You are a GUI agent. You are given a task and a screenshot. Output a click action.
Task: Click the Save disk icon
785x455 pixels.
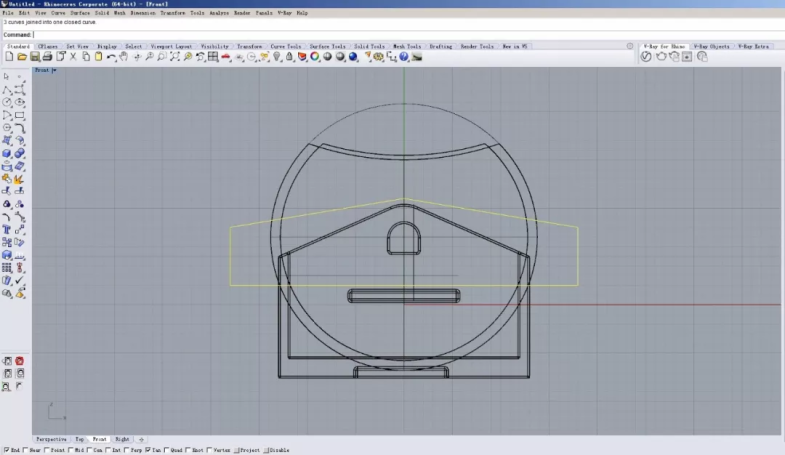[34, 57]
